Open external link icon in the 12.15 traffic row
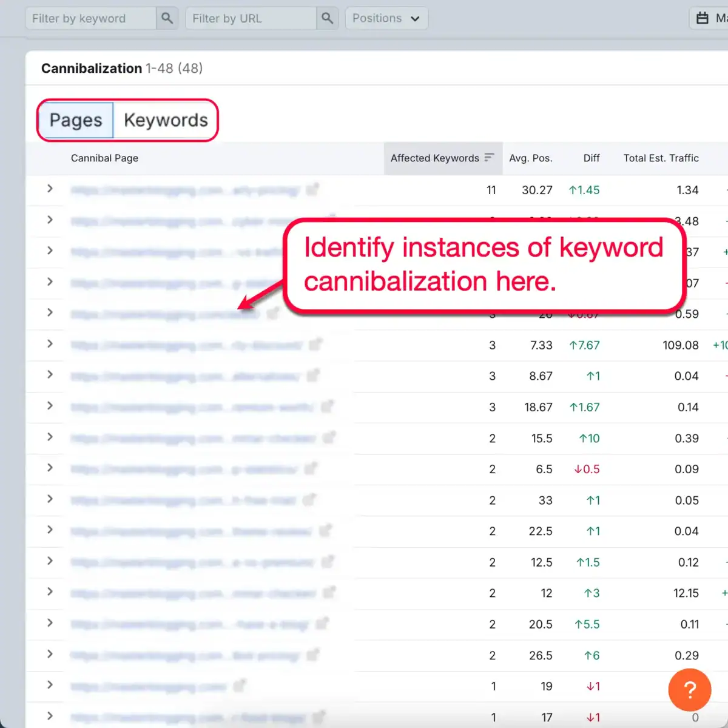 point(329,593)
